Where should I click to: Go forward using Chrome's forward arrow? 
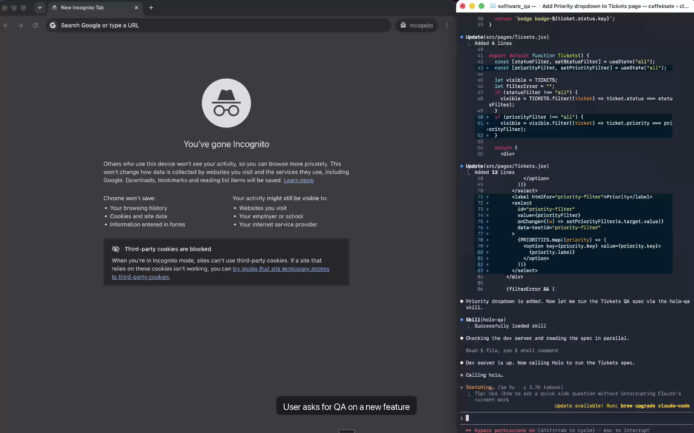click(x=20, y=25)
